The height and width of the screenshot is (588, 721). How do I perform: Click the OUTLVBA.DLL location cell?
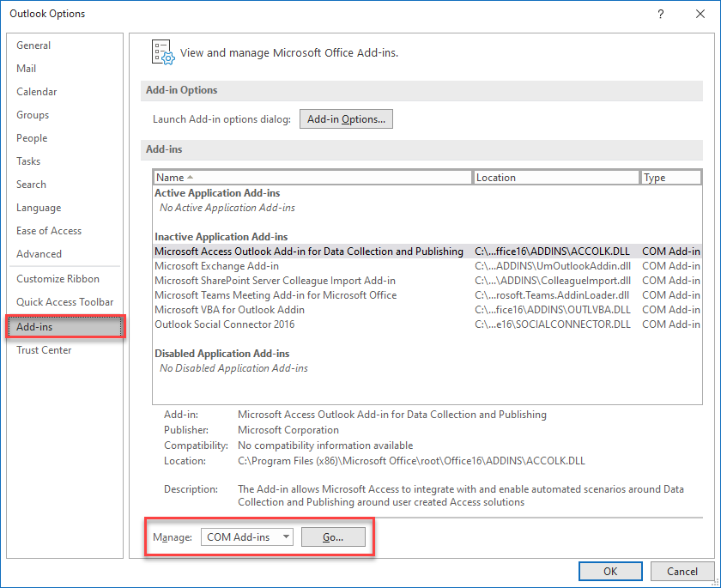click(x=553, y=310)
